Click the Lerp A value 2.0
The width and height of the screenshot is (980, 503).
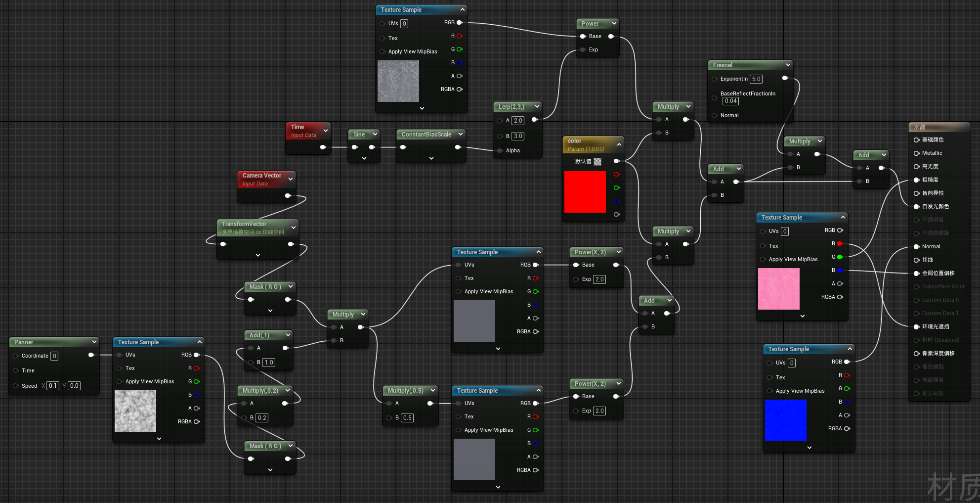pyautogui.click(x=518, y=121)
